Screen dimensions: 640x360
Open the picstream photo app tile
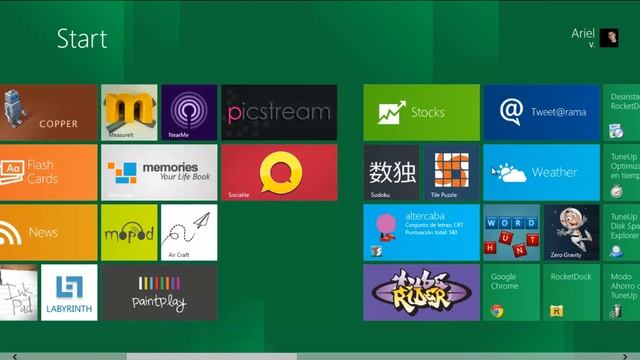[x=279, y=112]
